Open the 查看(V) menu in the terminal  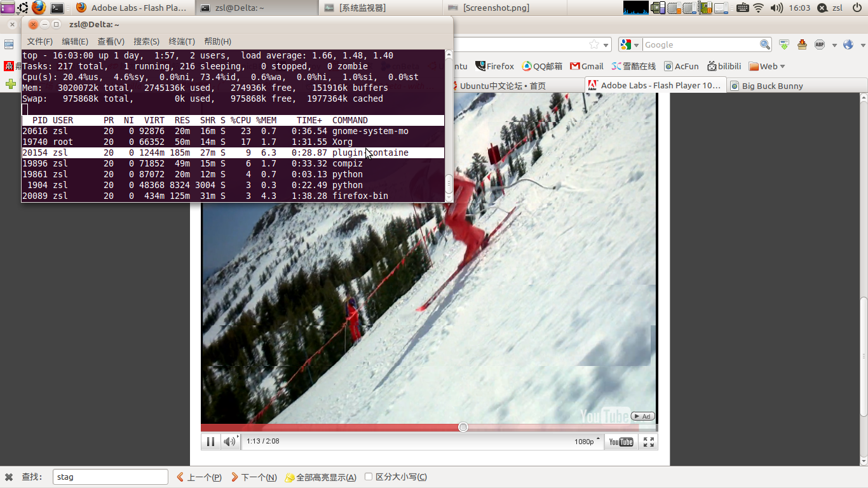(x=111, y=41)
